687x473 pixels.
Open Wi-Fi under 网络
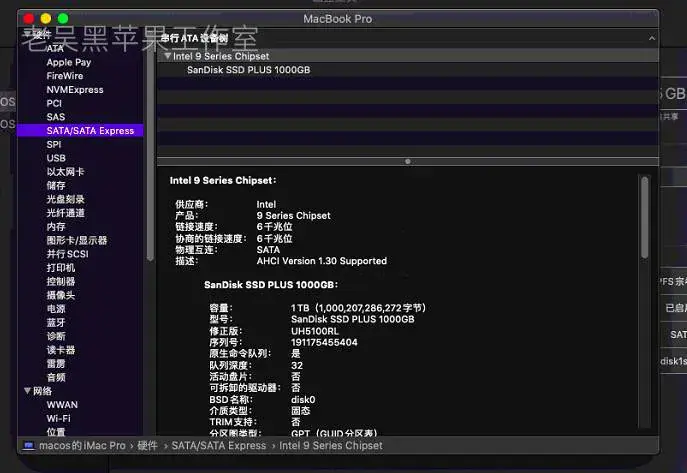[58, 418]
